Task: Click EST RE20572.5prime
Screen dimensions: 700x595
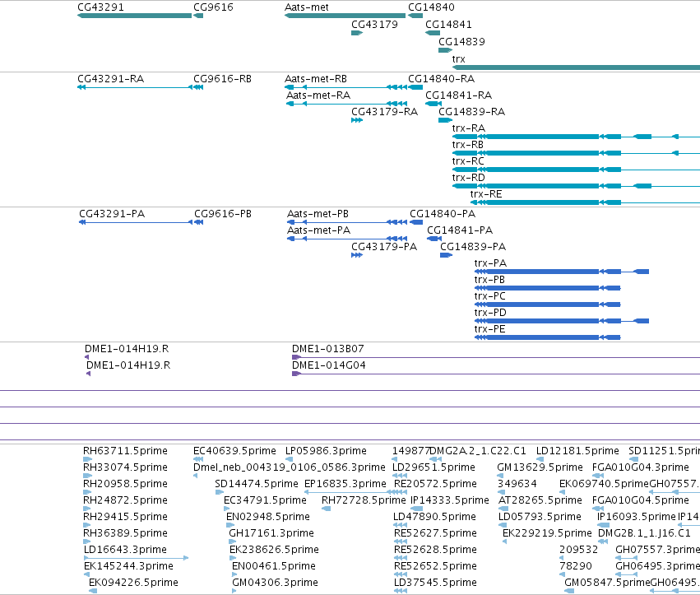Action: (x=435, y=485)
